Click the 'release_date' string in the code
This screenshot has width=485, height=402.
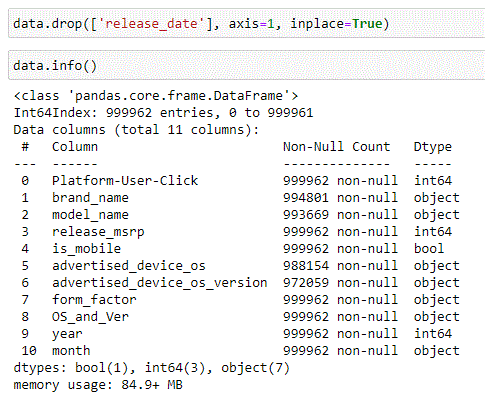click(151, 24)
